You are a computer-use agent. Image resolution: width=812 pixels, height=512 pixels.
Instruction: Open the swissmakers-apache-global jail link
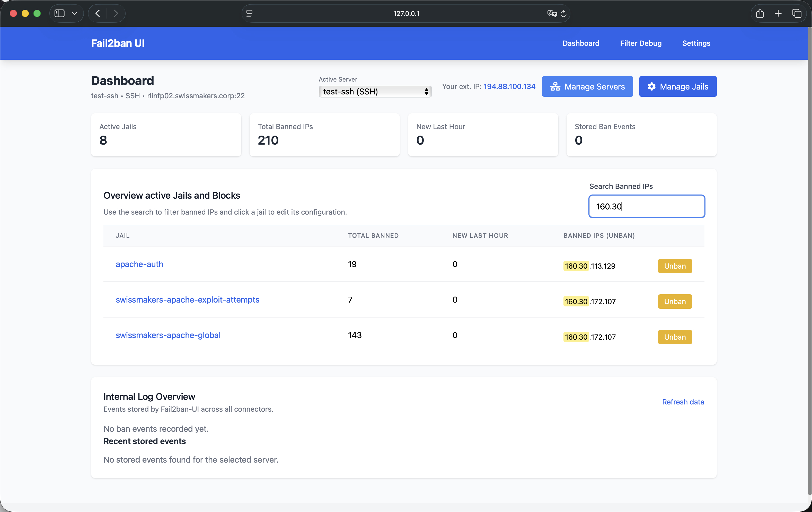point(168,335)
